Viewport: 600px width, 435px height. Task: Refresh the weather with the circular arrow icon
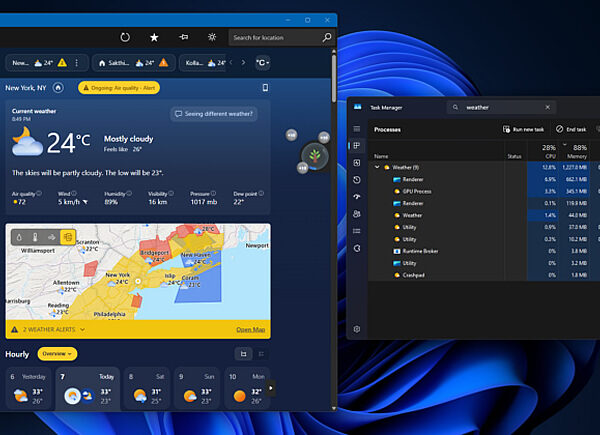pyautogui.click(x=125, y=37)
